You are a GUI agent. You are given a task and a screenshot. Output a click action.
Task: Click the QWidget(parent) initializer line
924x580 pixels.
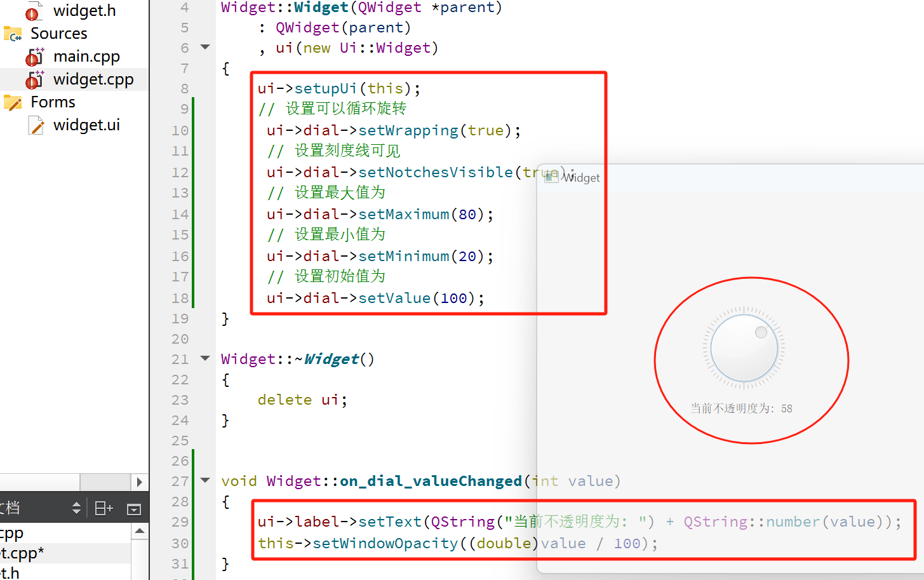click(335, 27)
